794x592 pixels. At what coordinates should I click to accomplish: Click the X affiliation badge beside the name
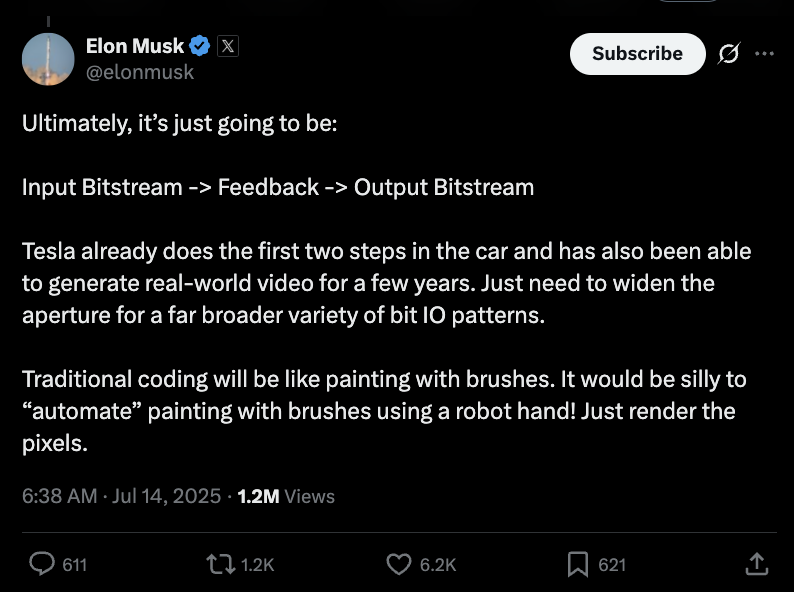click(x=228, y=46)
